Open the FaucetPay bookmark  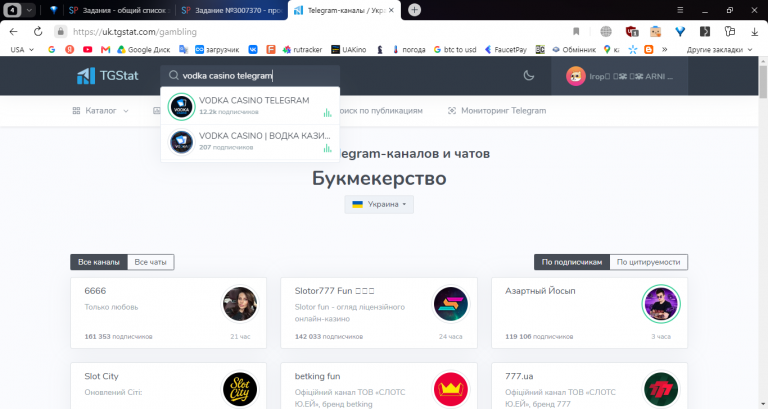pos(506,49)
